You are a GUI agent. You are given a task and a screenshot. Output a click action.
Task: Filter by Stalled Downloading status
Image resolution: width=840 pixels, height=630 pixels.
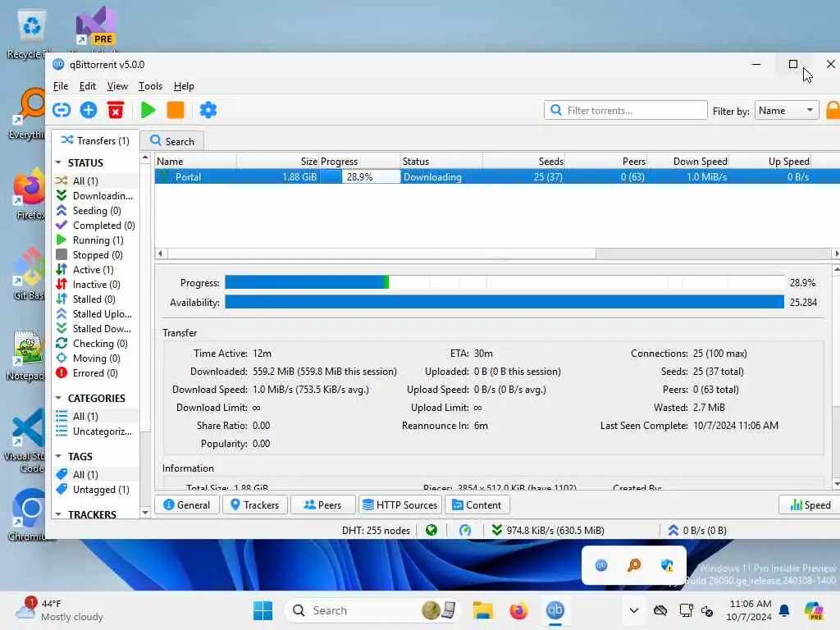point(95,328)
